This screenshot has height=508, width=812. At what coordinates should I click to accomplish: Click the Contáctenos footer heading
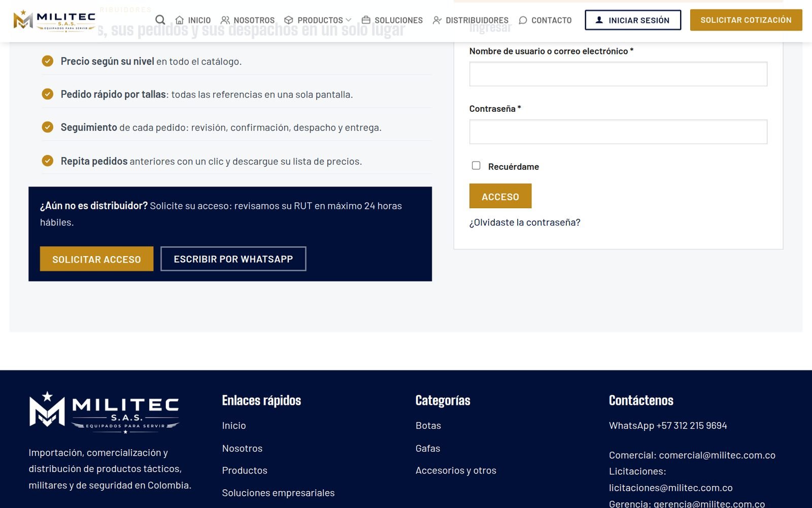pyautogui.click(x=641, y=401)
